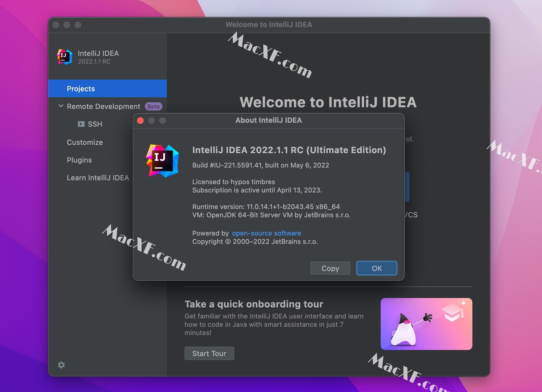Click 'Welcome to IntelliJ IDEA' main heading
This screenshot has width=542, height=392.
pos(328,102)
